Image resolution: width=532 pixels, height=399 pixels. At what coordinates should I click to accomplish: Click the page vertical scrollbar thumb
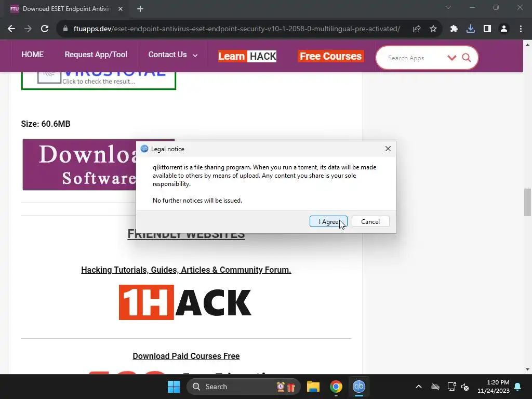527,202
